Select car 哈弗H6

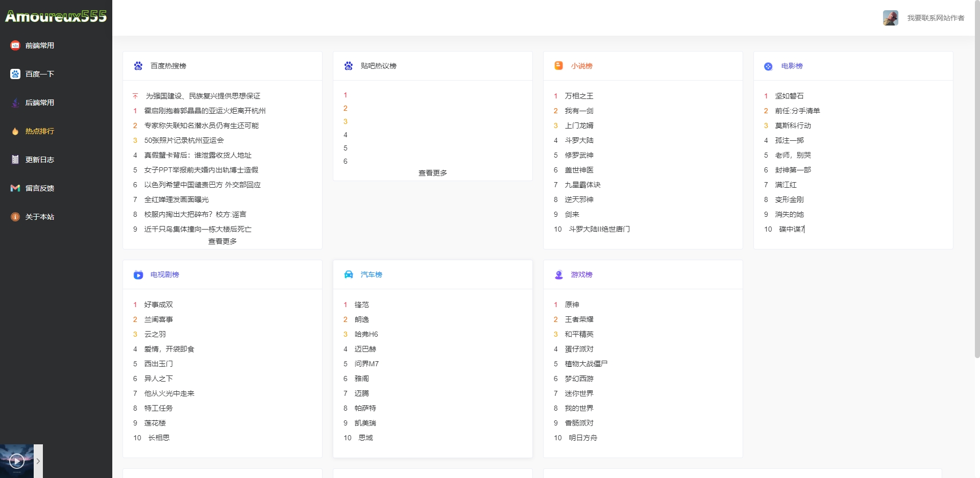click(366, 334)
